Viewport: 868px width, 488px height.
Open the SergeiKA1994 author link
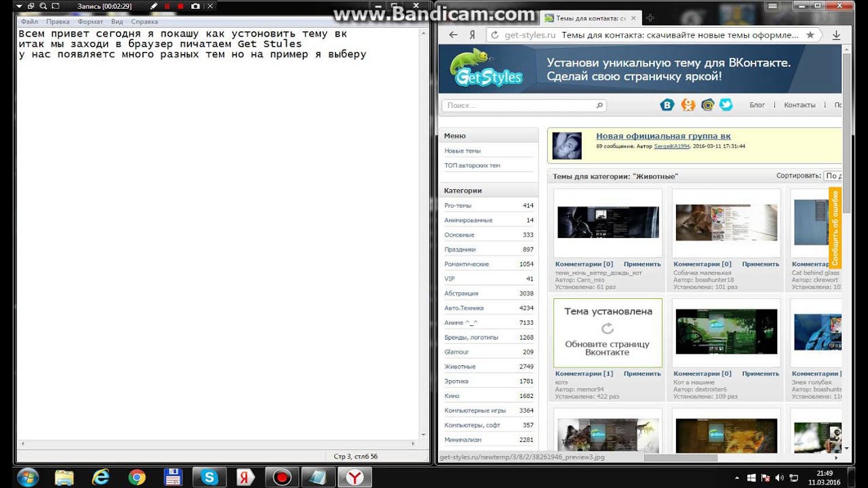[x=671, y=146]
